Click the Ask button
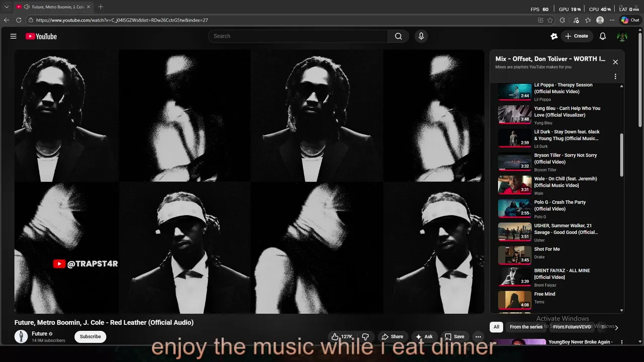Viewport: 644px width, 362px height. pyautogui.click(x=424, y=336)
